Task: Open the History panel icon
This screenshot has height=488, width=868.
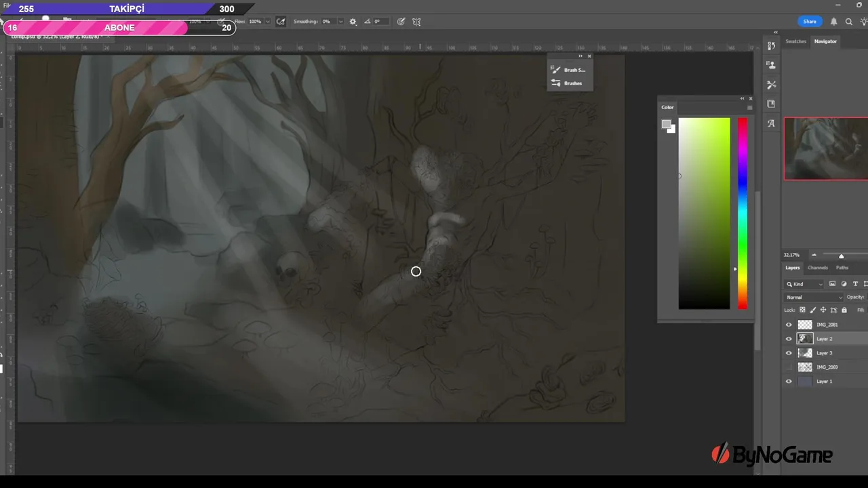Action: coord(771,45)
